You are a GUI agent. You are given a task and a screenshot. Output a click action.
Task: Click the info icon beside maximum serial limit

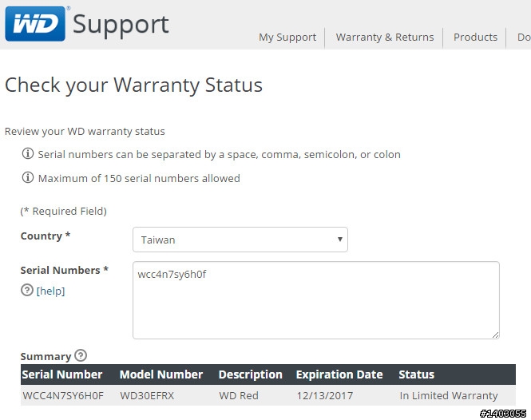tap(28, 177)
